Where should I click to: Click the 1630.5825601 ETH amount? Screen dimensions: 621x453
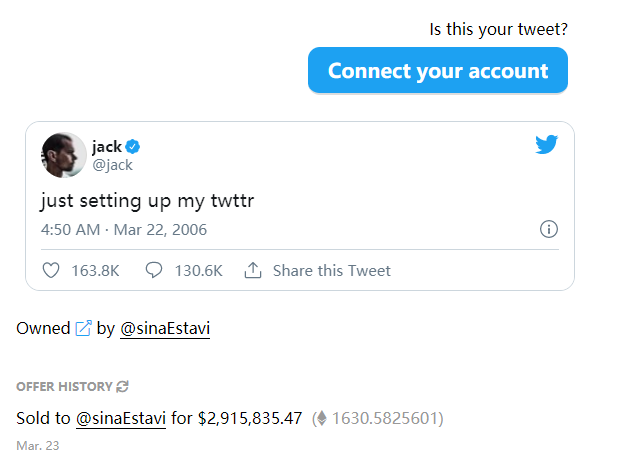pos(386,418)
